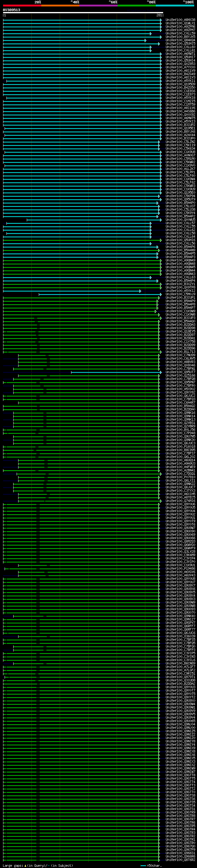Select hit label UniRef100_Q5UHI7
The height and width of the screenshot is (868, 197).
click(180, 57)
